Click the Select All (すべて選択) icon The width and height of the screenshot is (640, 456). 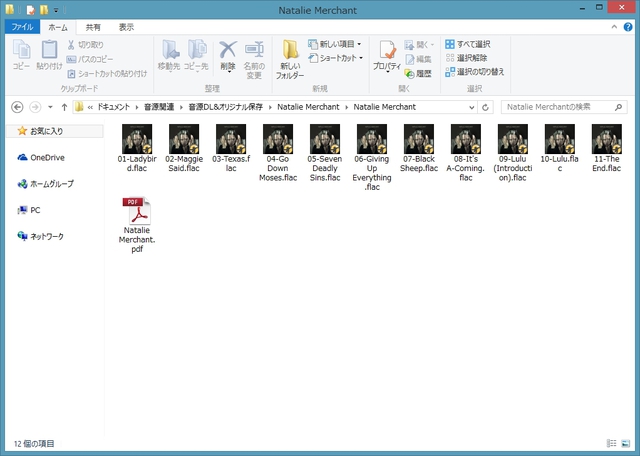pyautogui.click(x=468, y=45)
